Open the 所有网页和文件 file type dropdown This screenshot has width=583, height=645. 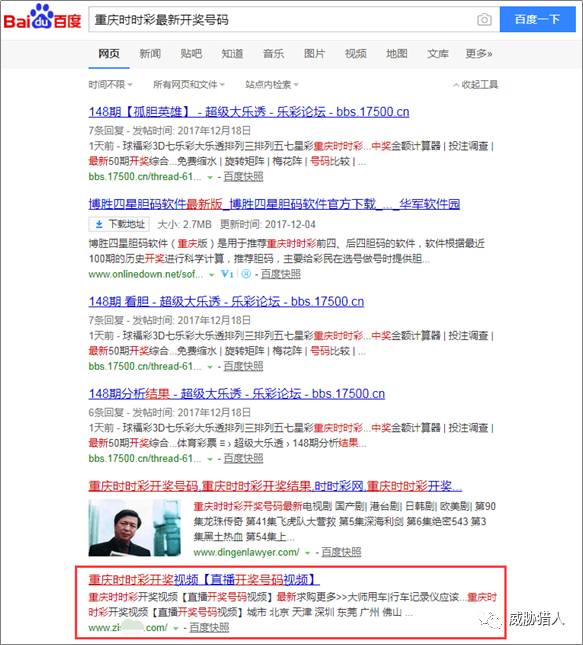tap(189, 85)
